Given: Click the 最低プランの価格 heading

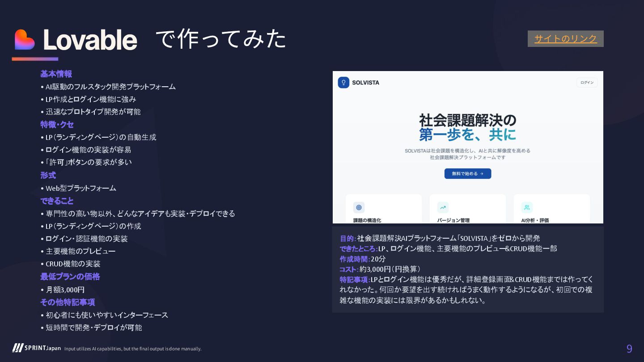Looking at the screenshot, I should pos(70,277).
